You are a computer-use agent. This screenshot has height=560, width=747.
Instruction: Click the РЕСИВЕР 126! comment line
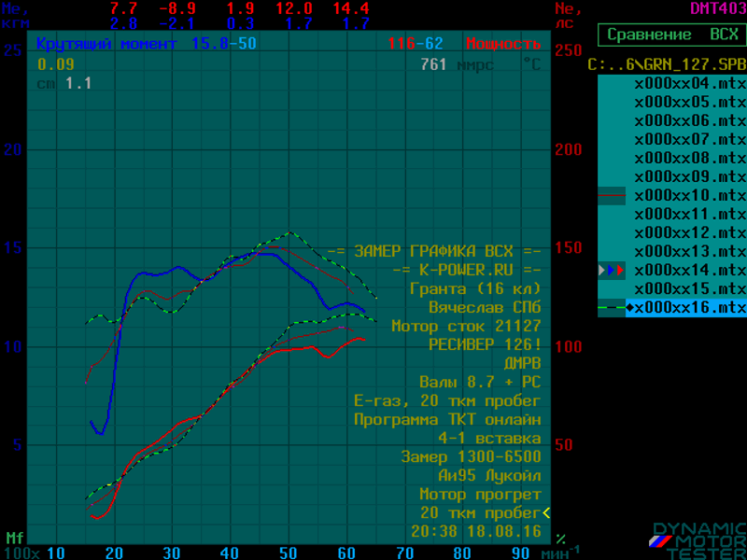485,344
